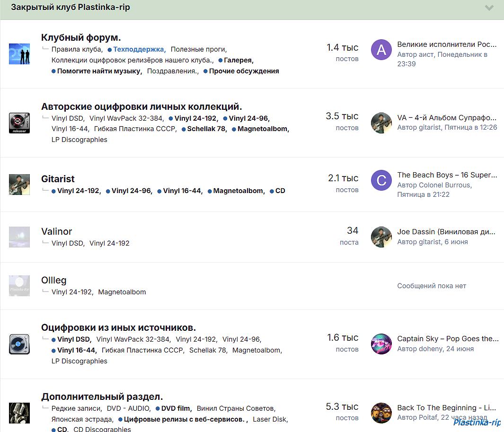
Task: Click the microphone icon for Дополнительный раздел
Action: pos(19,413)
